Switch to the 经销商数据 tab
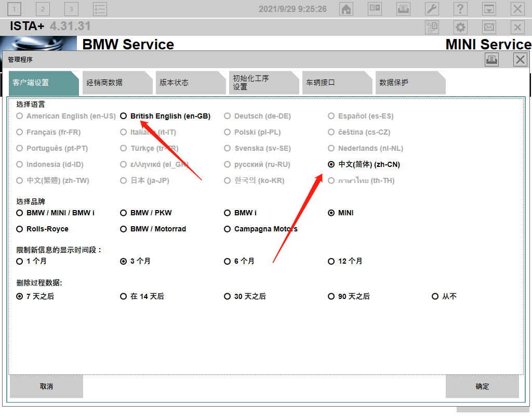The image size is (532, 416). pyautogui.click(x=117, y=83)
